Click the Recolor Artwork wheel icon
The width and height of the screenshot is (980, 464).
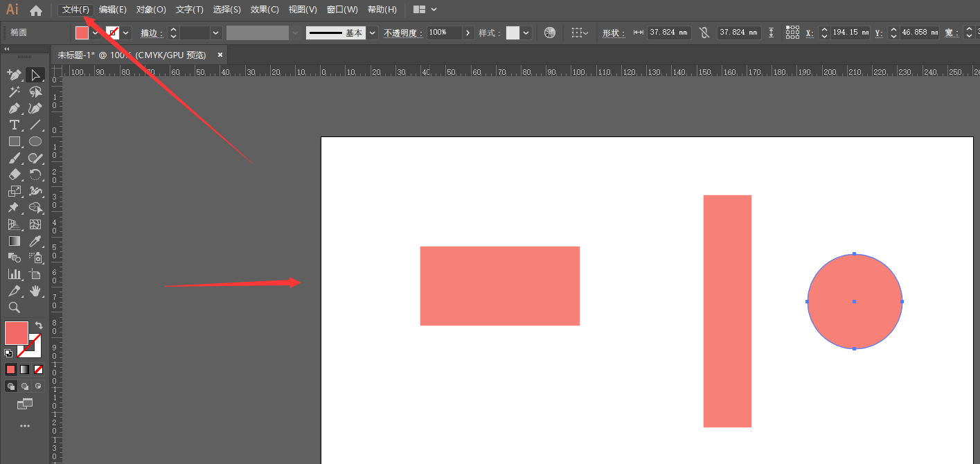pyautogui.click(x=550, y=33)
